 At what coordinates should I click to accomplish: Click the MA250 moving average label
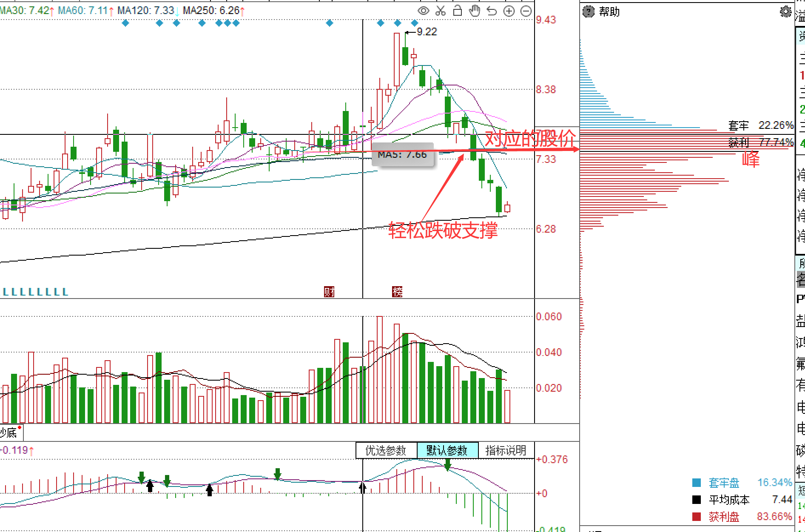point(211,10)
